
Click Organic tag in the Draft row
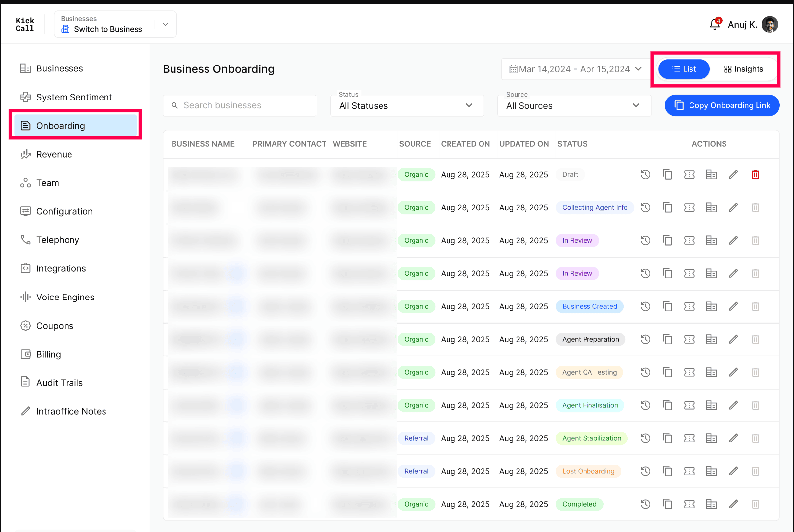click(416, 174)
